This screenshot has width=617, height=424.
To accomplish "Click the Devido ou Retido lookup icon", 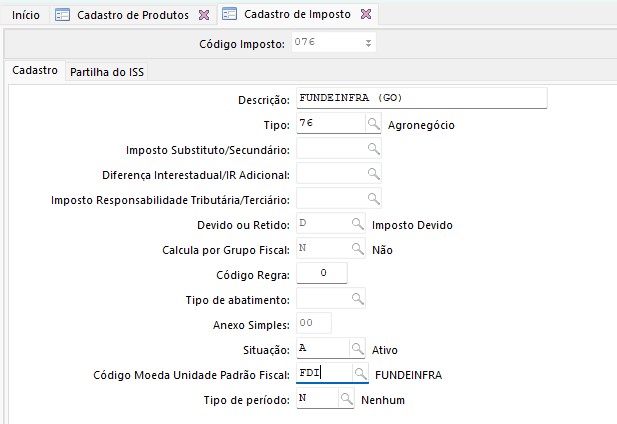I will pyautogui.click(x=356, y=224).
